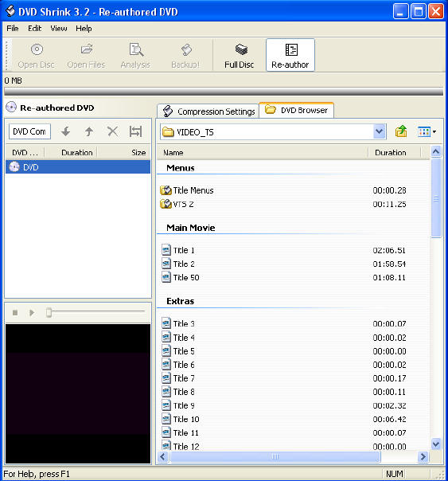Screen dimensions: 448x481
Task: Open the File menu
Action: point(13,28)
